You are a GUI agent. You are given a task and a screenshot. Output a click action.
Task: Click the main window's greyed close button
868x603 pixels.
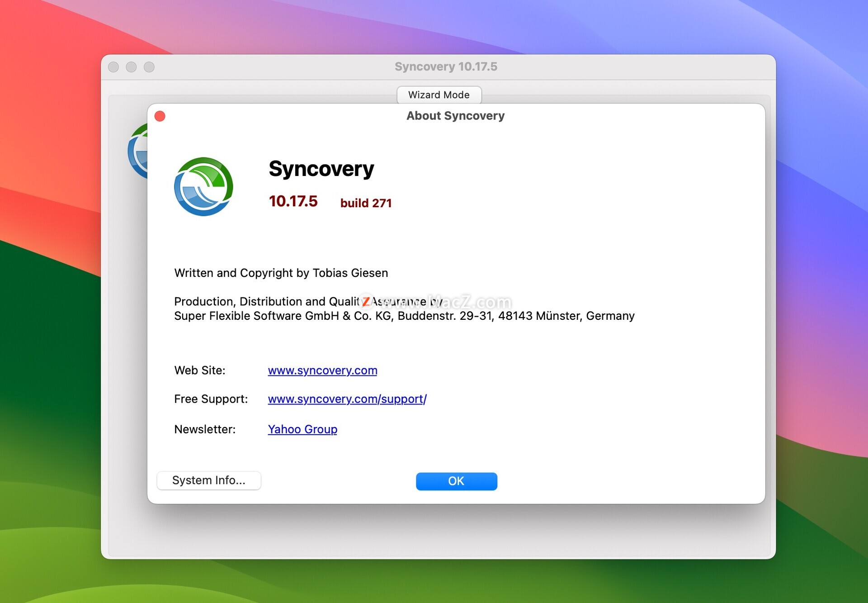(x=113, y=67)
